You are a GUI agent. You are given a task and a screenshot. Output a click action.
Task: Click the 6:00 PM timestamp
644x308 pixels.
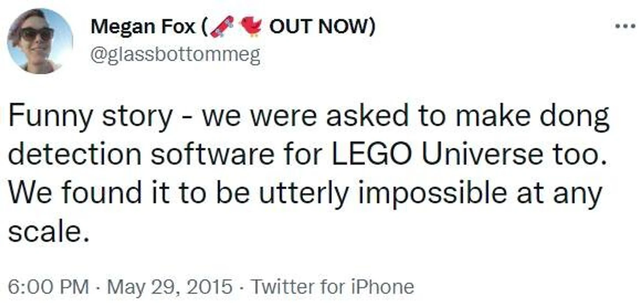point(49,287)
